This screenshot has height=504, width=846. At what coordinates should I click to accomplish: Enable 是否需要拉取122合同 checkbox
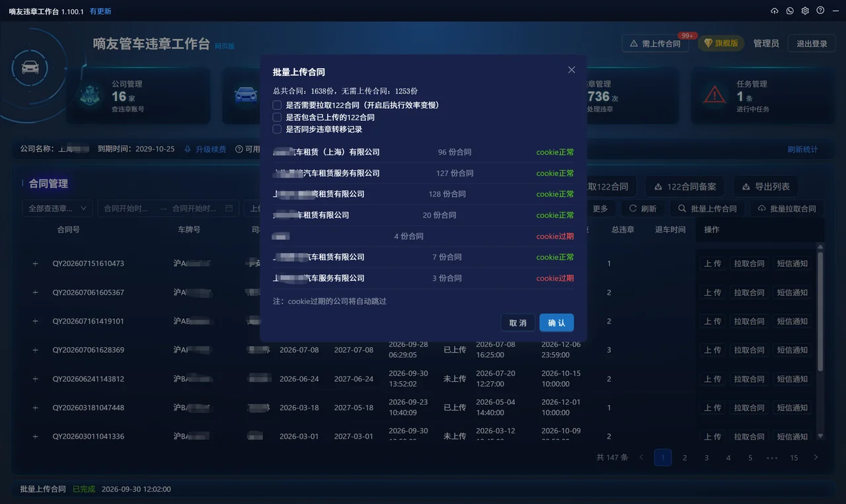coord(278,105)
